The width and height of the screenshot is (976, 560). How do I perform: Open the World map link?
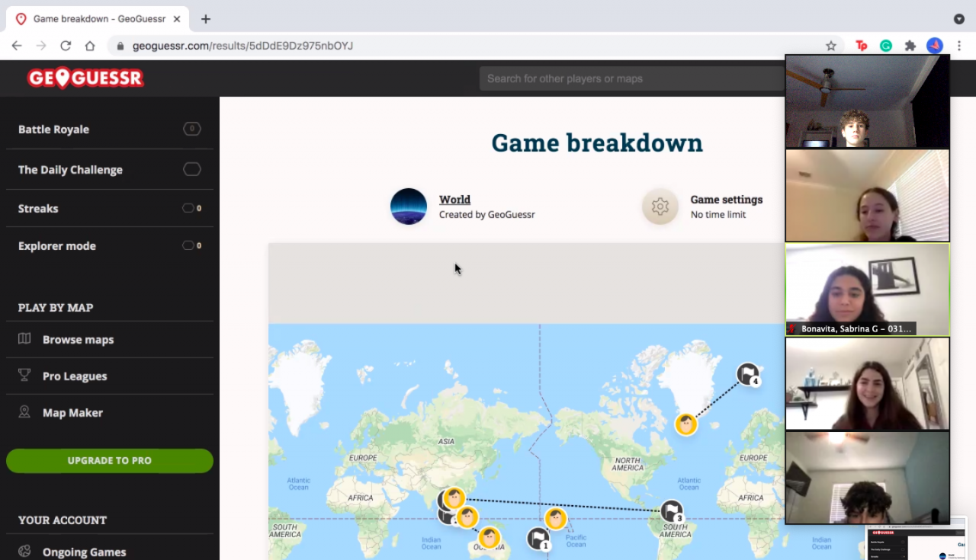pos(454,200)
